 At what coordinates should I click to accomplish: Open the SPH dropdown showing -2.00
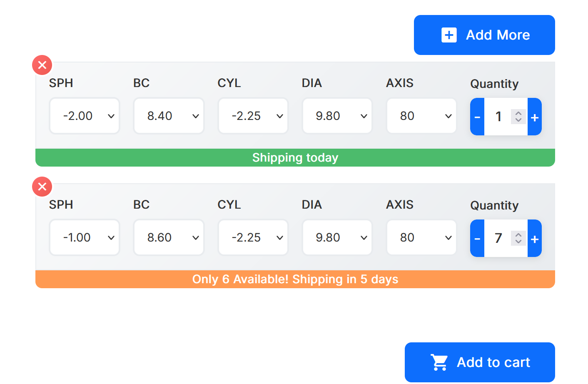coord(85,116)
